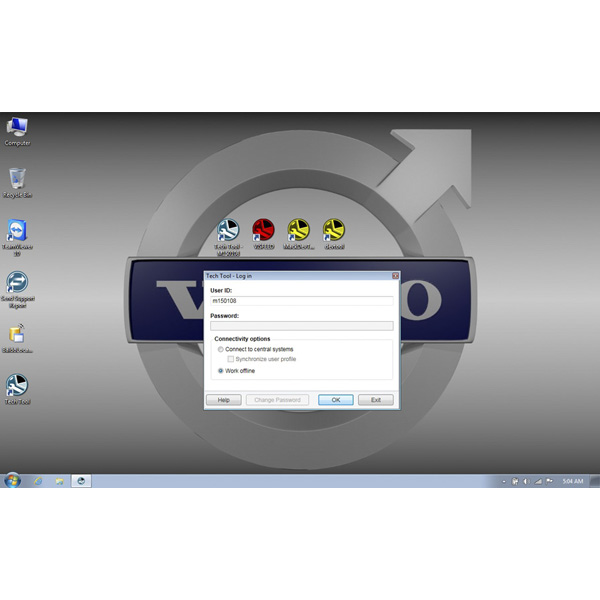Open the Windows Start menu
600x600 pixels.
tap(12, 481)
